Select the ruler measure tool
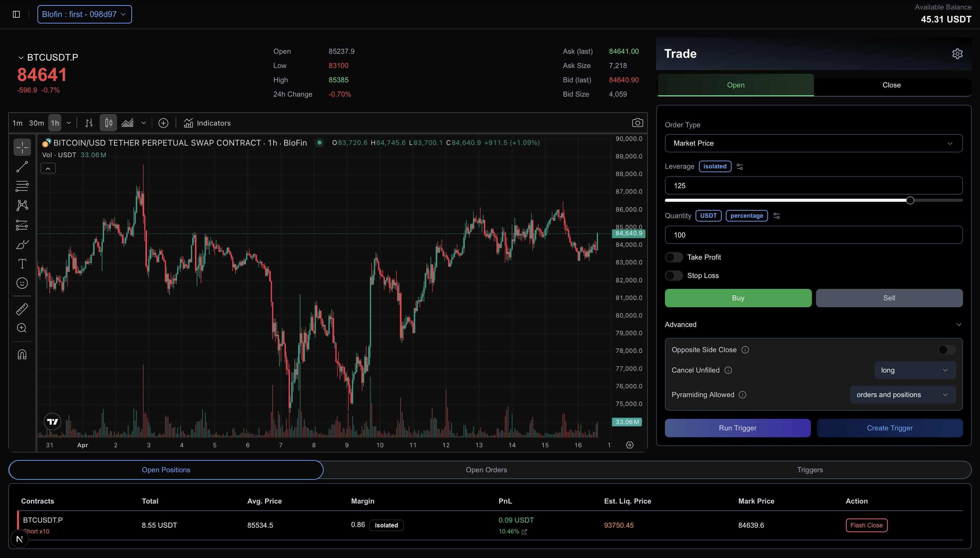Viewport: 980px width, 558px height. (22, 309)
